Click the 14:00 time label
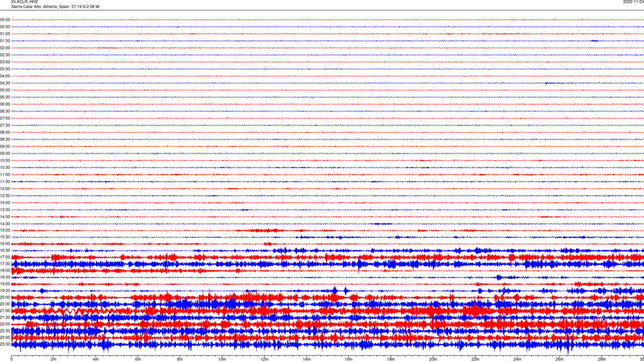Viewport: 644px width, 362px height. 5,217
